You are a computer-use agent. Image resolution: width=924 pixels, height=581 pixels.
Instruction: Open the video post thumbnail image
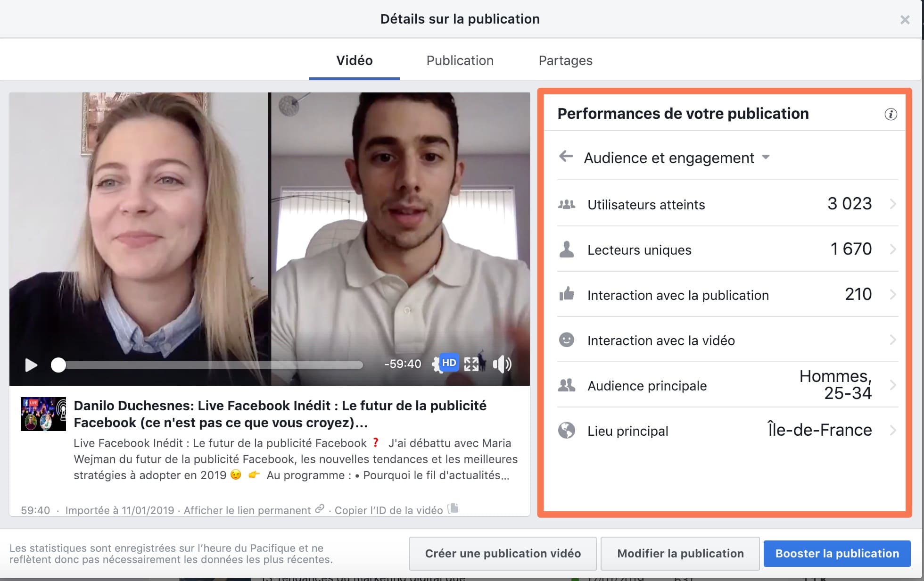coord(43,414)
